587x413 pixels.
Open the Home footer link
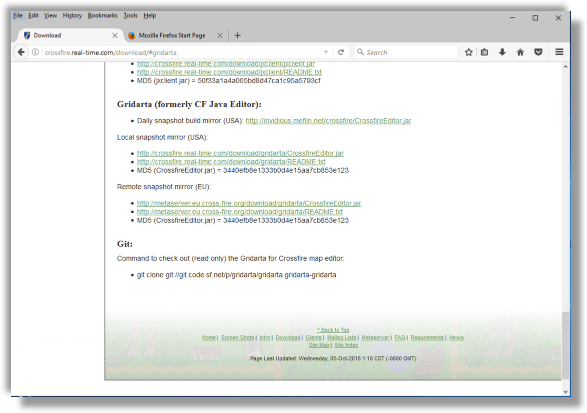[209, 337]
